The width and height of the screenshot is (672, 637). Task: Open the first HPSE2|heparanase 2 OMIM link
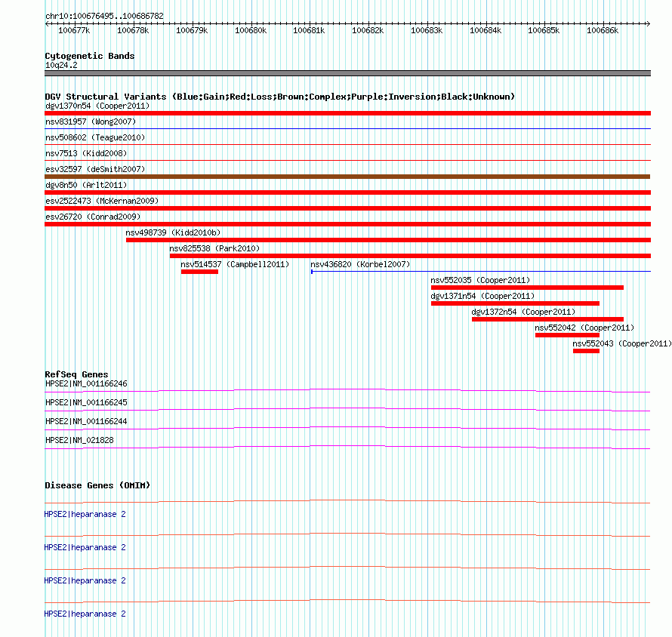coord(85,514)
